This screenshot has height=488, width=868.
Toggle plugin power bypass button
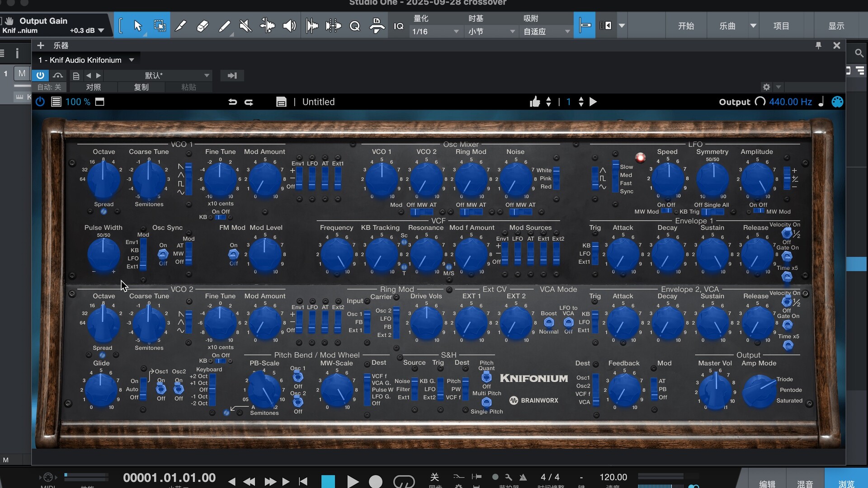click(40, 102)
